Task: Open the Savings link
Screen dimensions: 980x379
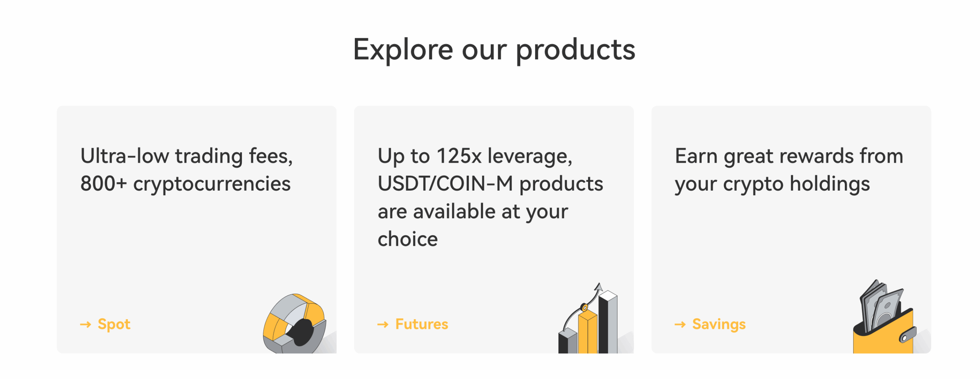Action: point(719,324)
